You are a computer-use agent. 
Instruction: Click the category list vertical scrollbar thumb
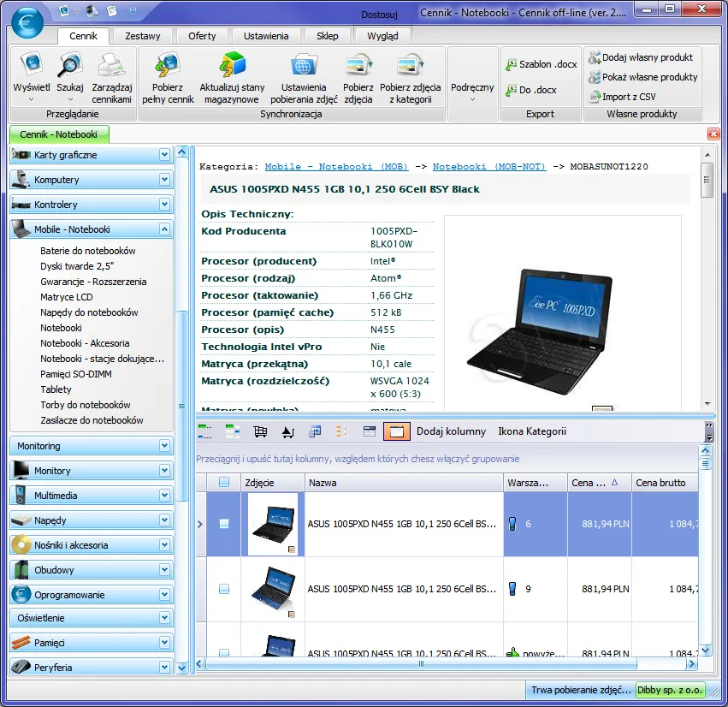(x=181, y=406)
